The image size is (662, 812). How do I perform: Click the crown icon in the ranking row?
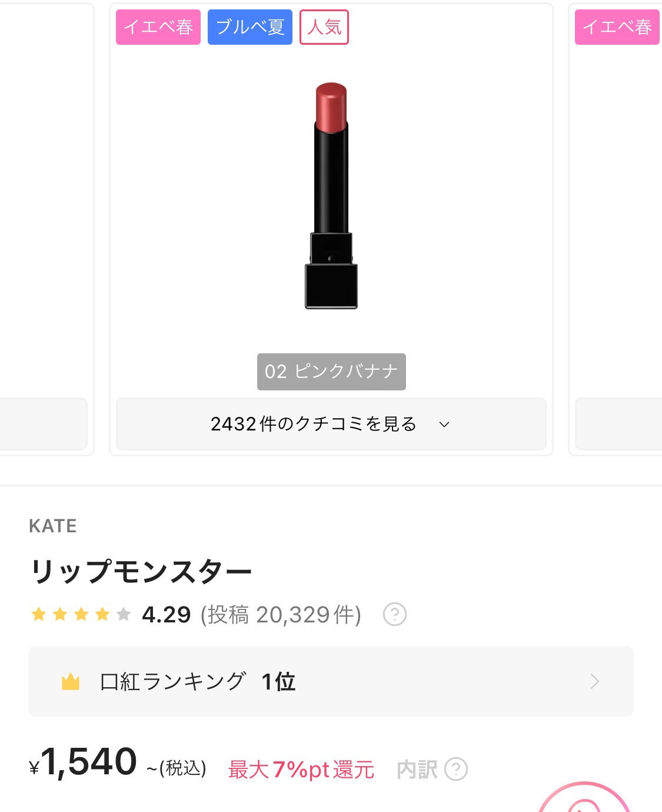click(71, 682)
